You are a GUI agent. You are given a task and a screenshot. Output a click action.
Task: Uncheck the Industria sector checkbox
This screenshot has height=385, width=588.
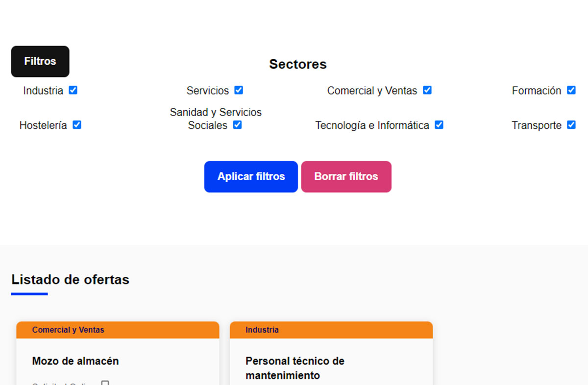coord(73,90)
